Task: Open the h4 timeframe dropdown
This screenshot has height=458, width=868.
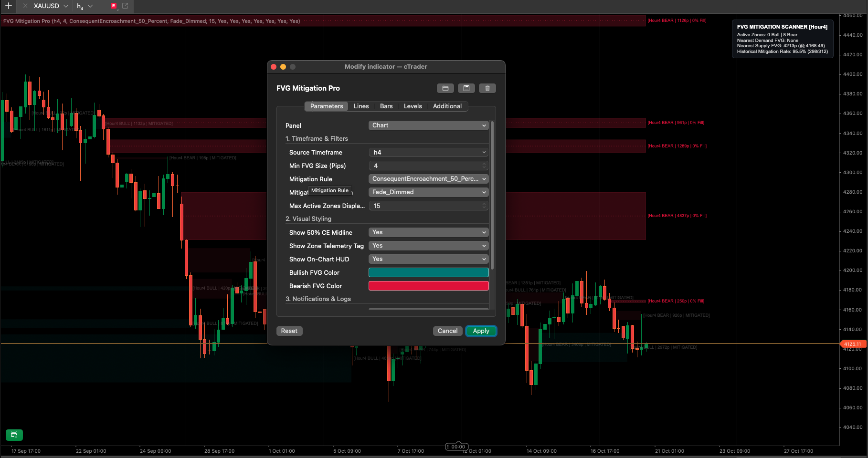Action: [x=90, y=6]
